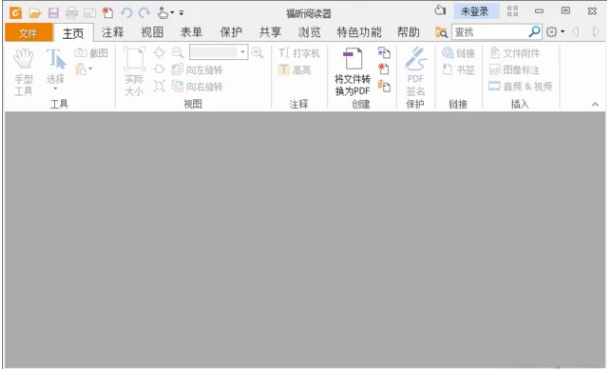Click the PDF签名 signature button
Viewport: 607px width, 369px height.
point(415,72)
